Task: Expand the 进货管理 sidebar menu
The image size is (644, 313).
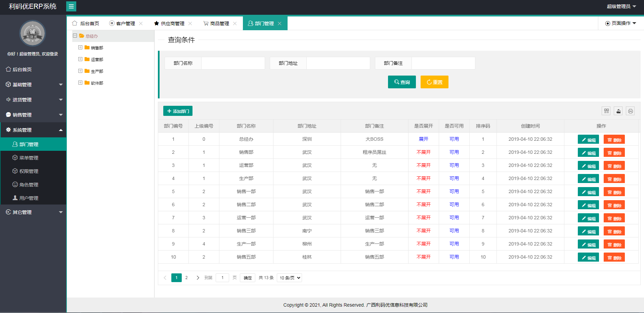Action: click(x=33, y=100)
